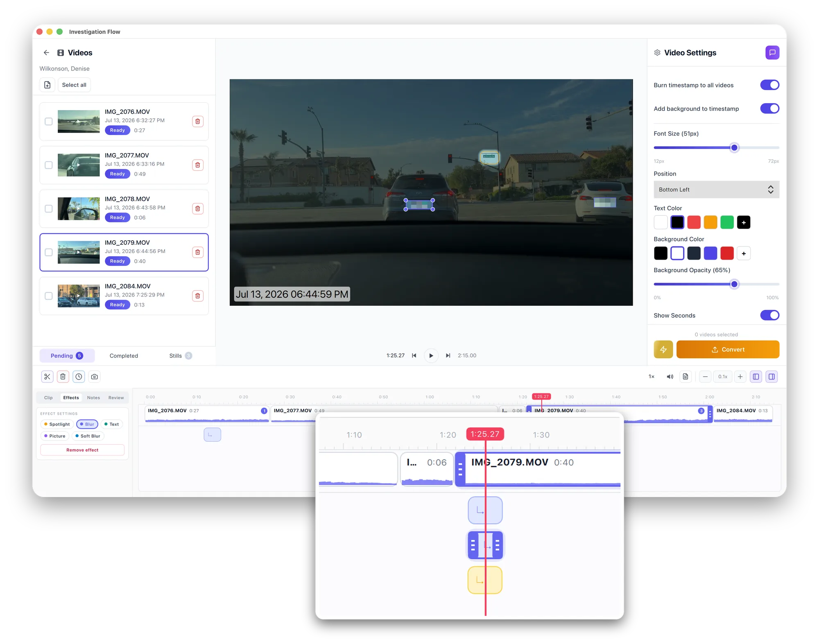Viewport: 819px width, 644px height.
Task: Open the Stills tab
Action: (181, 356)
